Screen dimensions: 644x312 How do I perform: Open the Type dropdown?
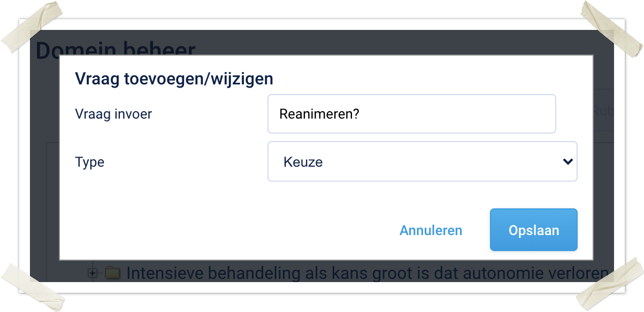coord(422,161)
